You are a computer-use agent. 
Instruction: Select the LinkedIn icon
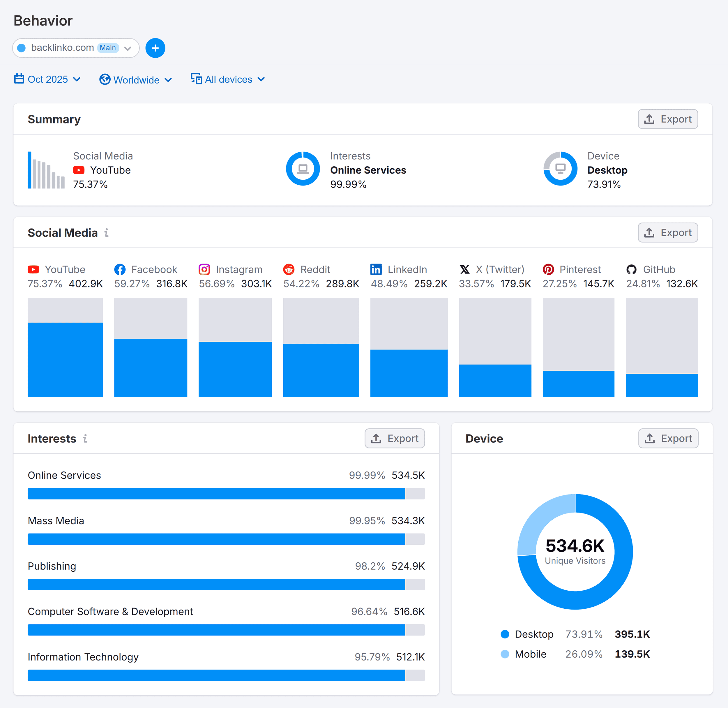click(376, 269)
